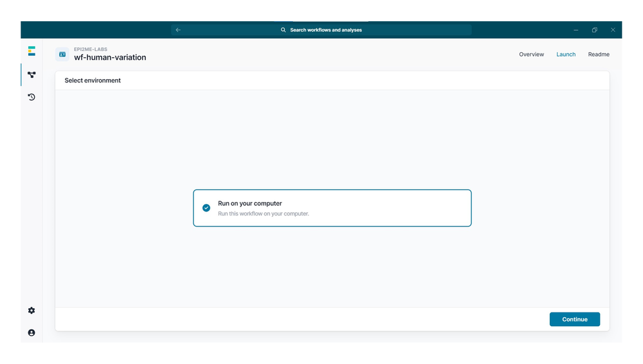Close the application window
This screenshot has width=643, height=364.
coord(613,30)
